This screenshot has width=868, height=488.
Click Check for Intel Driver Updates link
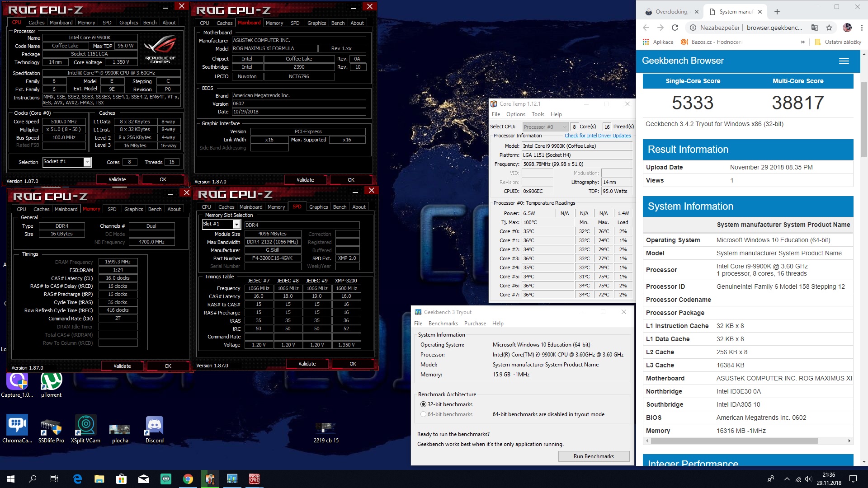point(598,136)
